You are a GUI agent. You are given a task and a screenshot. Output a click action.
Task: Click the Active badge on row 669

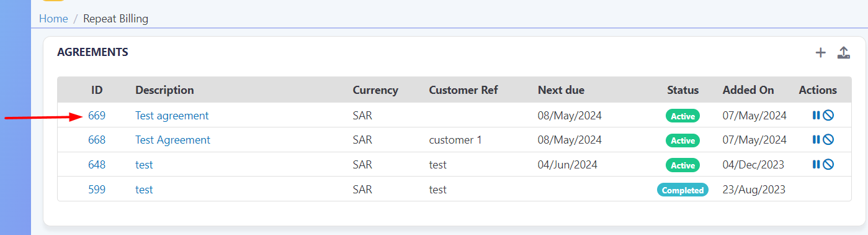pyautogui.click(x=682, y=116)
